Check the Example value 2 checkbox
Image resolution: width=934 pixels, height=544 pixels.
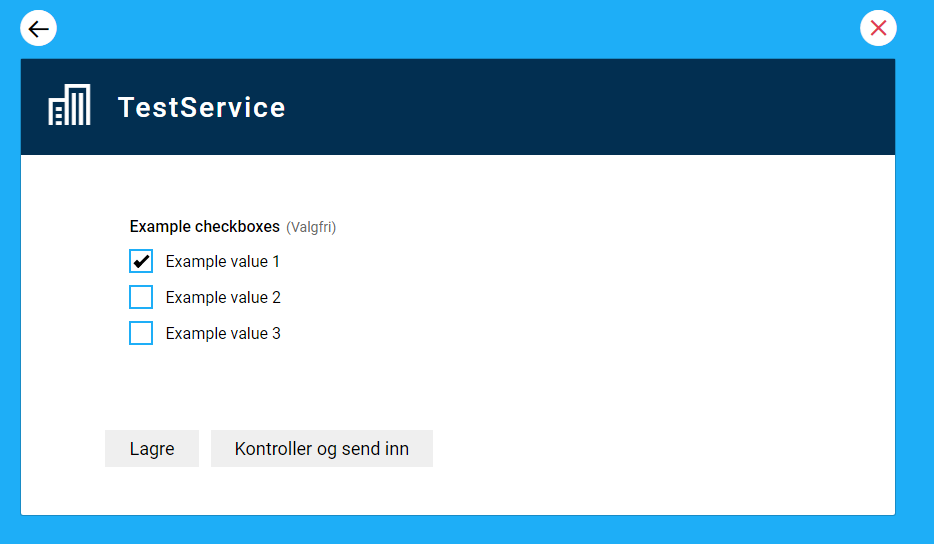(141, 297)
